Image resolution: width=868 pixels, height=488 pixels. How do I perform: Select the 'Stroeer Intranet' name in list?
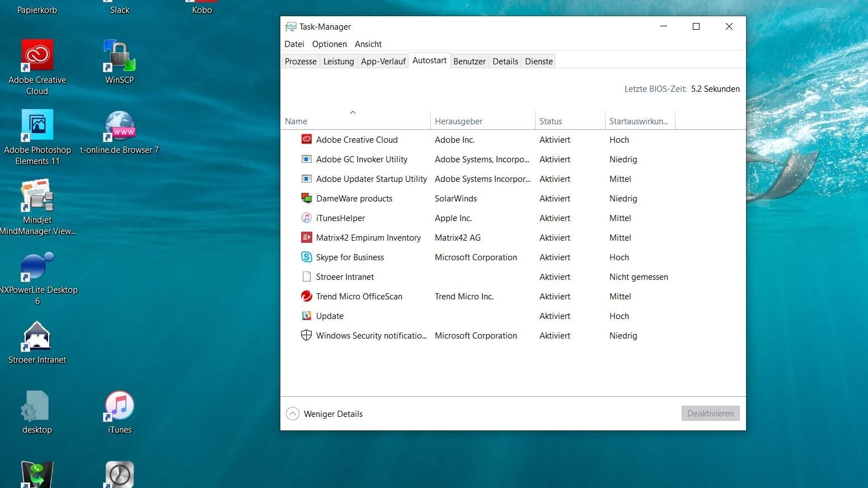pyautogui.click(x=345, y=277)
